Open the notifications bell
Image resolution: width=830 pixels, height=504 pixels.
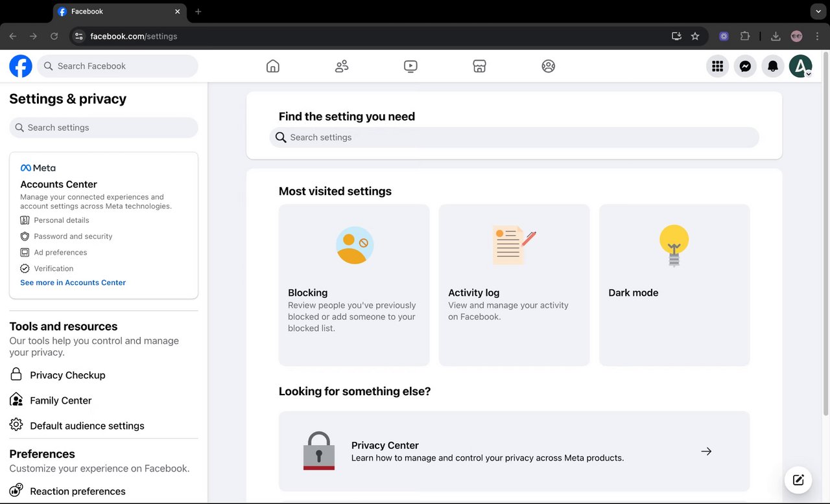[x=773, y=66]
